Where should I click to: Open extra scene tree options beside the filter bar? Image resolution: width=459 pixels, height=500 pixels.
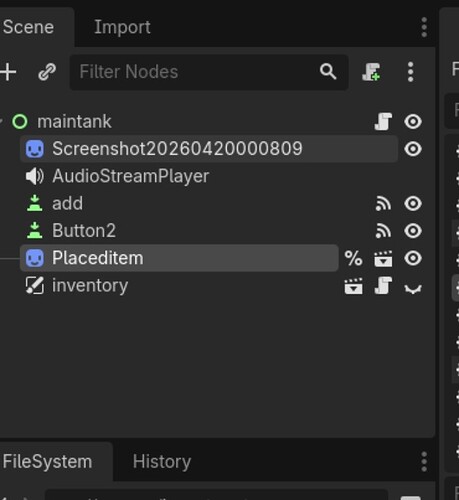pos(411,72)
